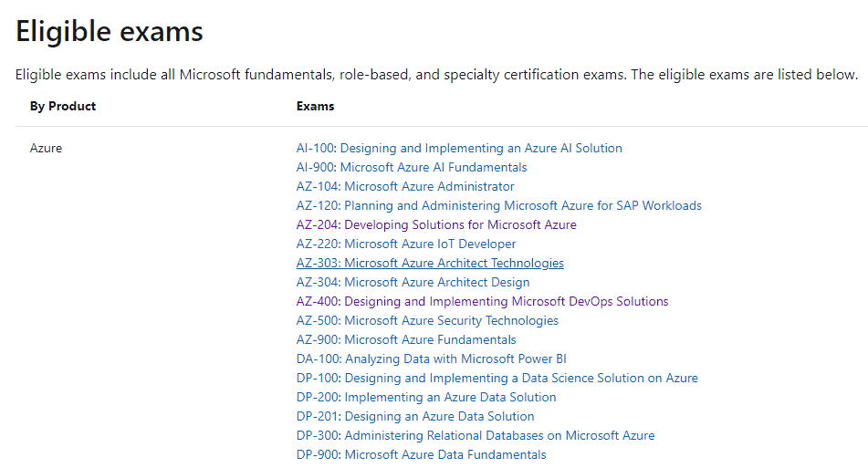The height and width of the screenshot is (468, 868).
Task: Click DP-201 Designing an Azure Data Solution
Action: [415, 417]
